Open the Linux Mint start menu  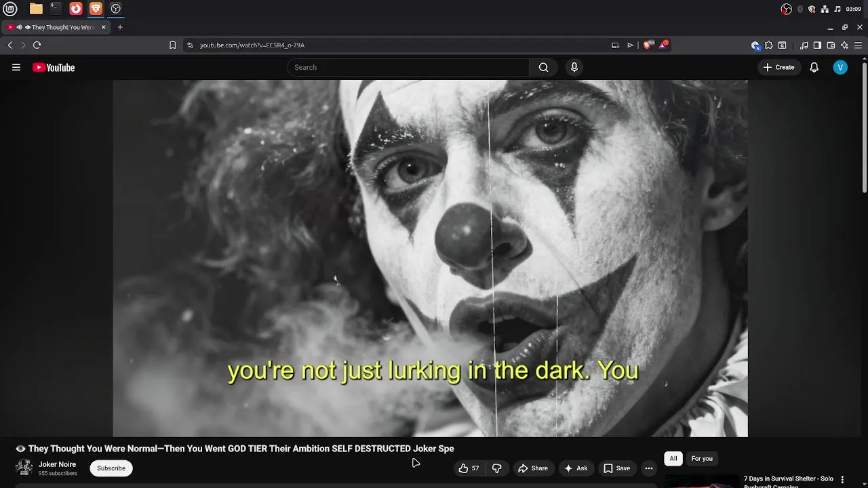pyautogui.click(x=10, y=9)
